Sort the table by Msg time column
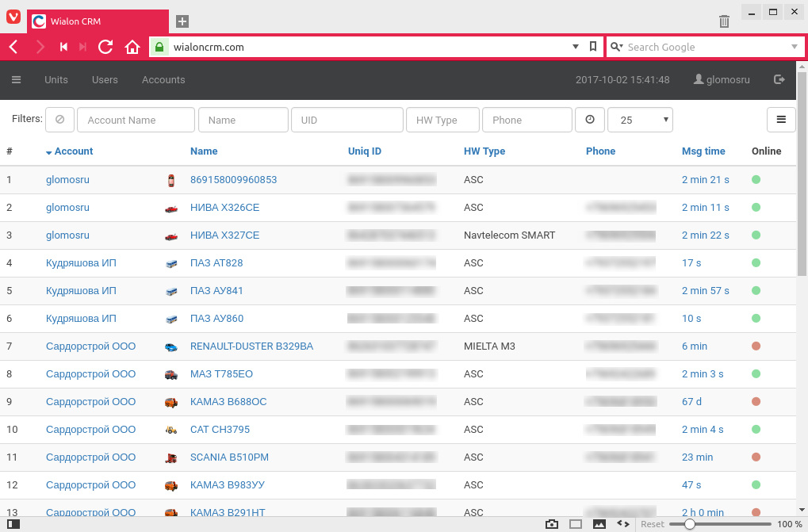Viewport: 808px width, 532px height. pyautogui.click(x=703, y=151)
